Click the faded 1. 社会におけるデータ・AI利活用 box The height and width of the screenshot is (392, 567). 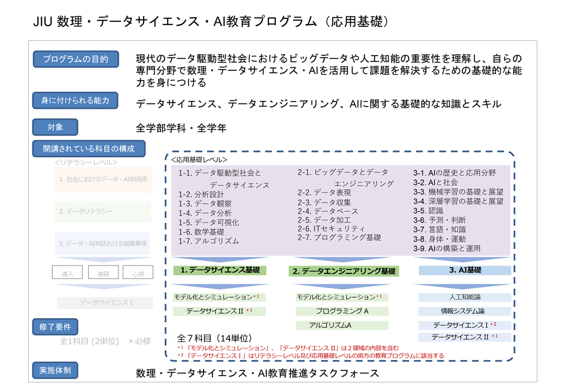click(x=103, y=179)
